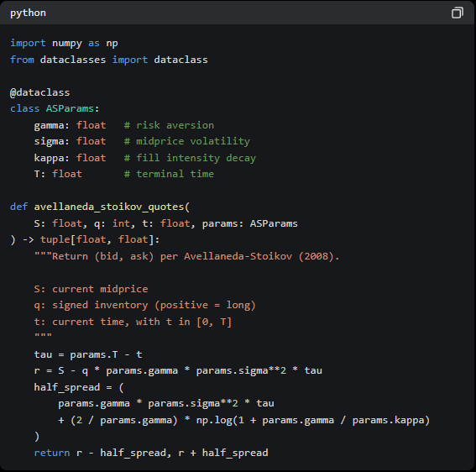Click the 'T: float' field

[58, 174]
